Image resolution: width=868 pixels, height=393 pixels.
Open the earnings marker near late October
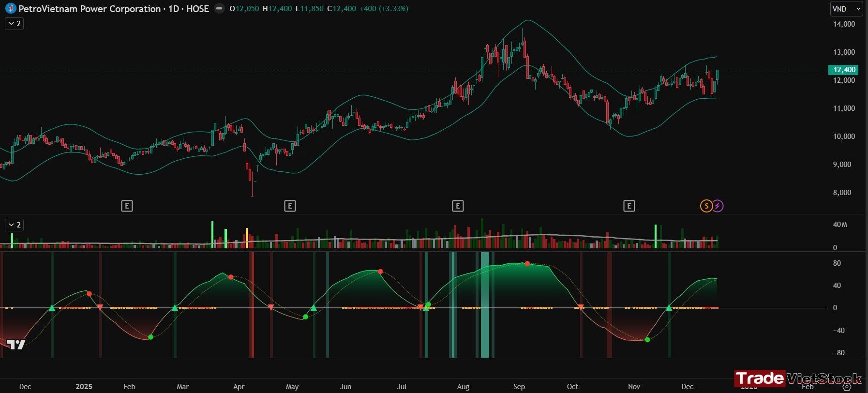point(629,206)
